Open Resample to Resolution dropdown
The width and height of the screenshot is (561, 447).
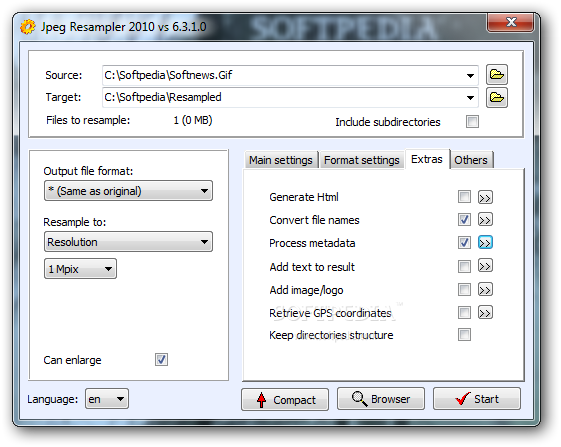[x=128, y=242]
